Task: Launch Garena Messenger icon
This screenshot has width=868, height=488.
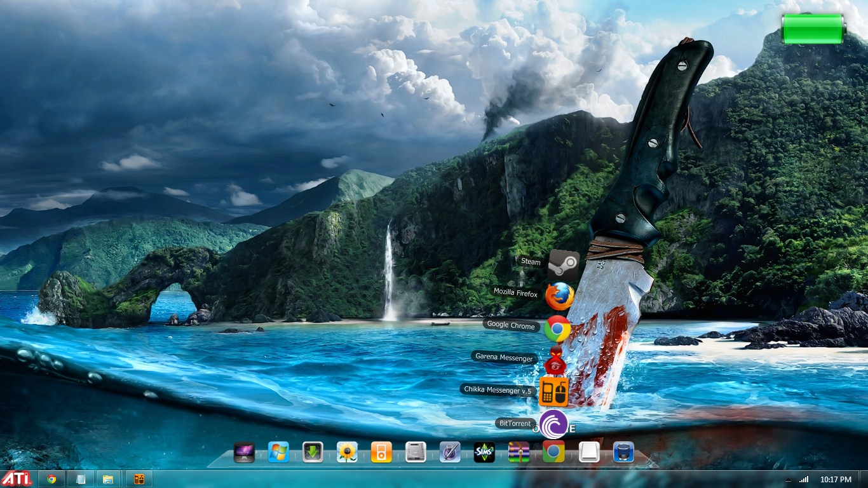Action: point(555,361)
